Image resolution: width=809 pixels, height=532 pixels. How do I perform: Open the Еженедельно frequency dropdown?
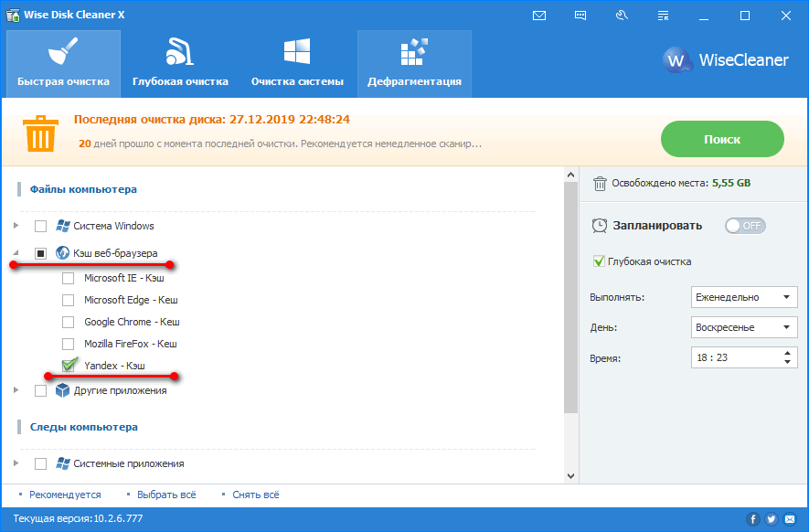pos(744,297)
